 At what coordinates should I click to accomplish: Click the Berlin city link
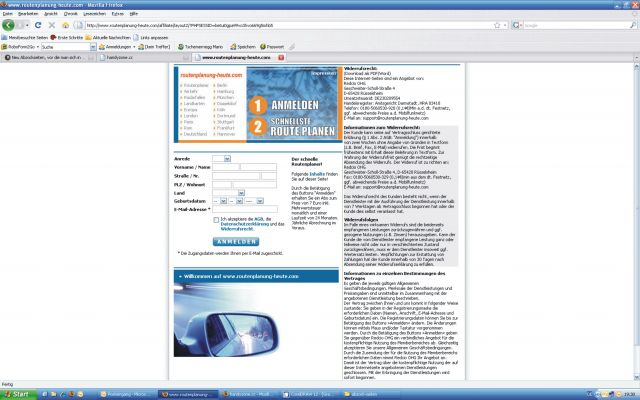pos(221,87)
